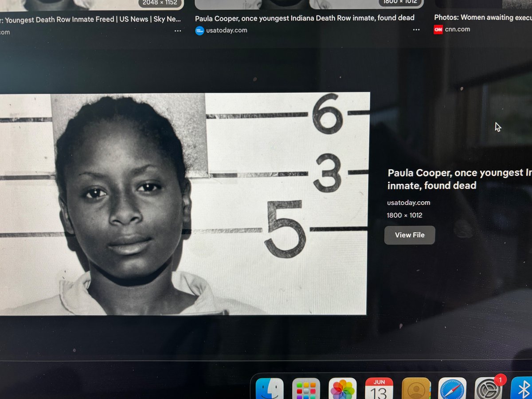Screen dimensions: 532x399
Task: Open the enlarged mugshot preview image
Action: coord(184,203)
